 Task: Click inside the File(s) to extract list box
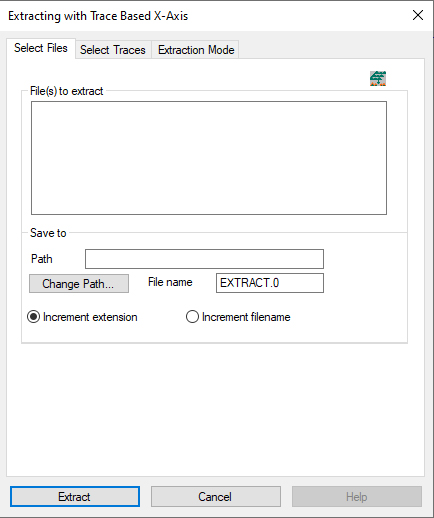click(209, 158)
